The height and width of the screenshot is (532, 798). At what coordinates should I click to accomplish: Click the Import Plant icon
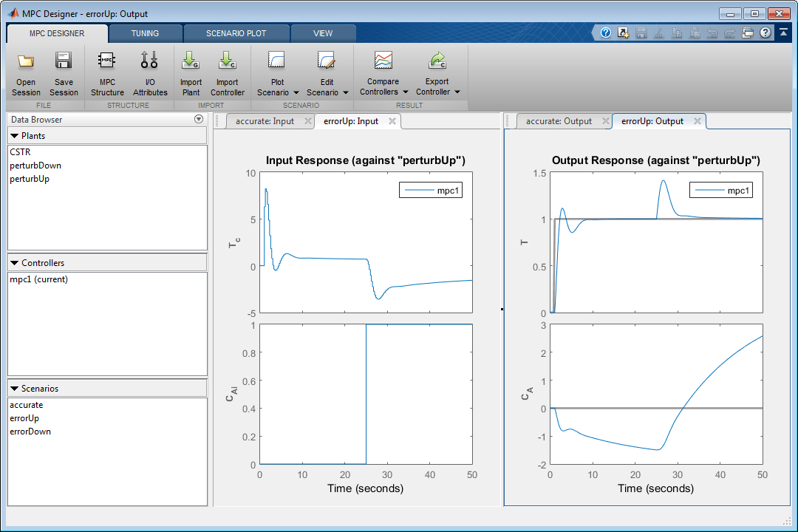click(191, 60)
